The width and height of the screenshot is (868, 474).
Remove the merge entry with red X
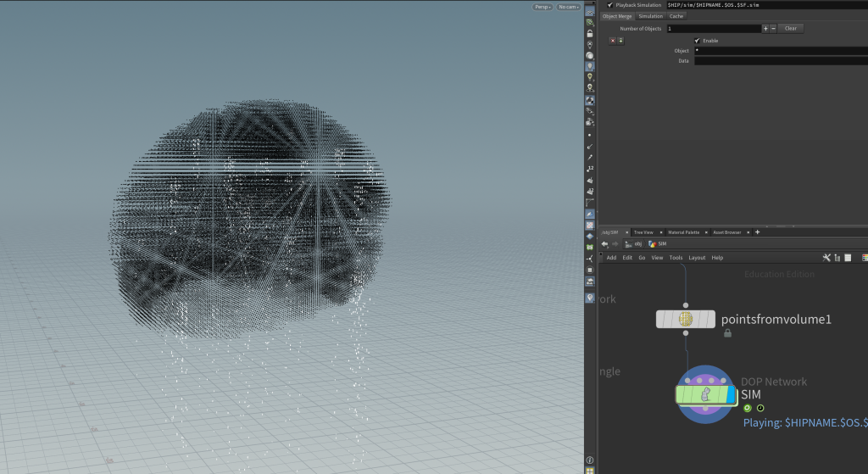[x=613, y=40]
